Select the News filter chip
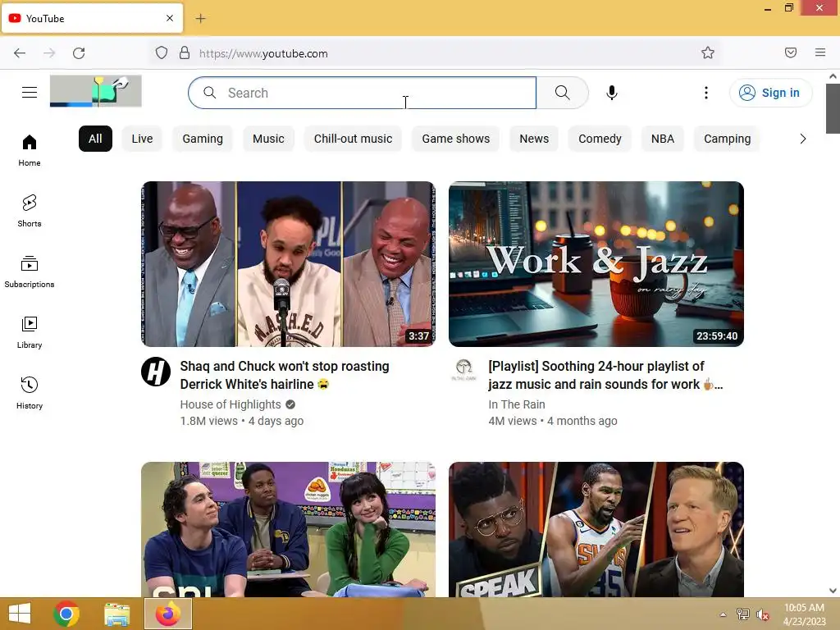Image resolution: width=840 pixels, height=630 pixels. click(534, 139)
